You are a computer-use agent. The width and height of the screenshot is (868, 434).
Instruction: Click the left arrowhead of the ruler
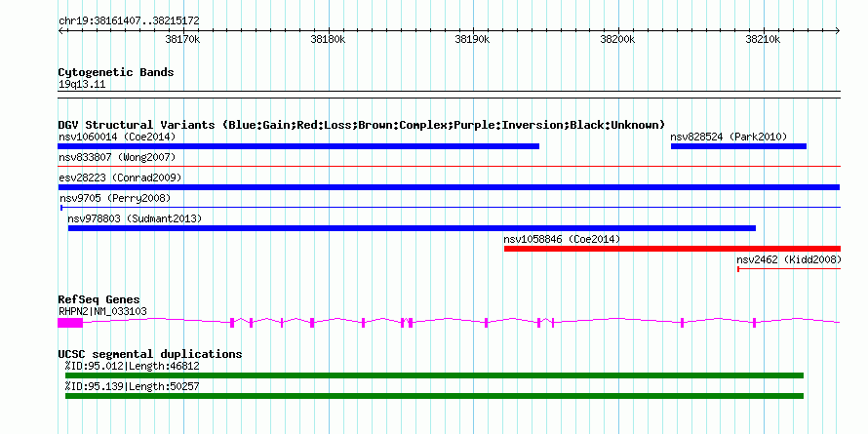(x=60, y=31)
